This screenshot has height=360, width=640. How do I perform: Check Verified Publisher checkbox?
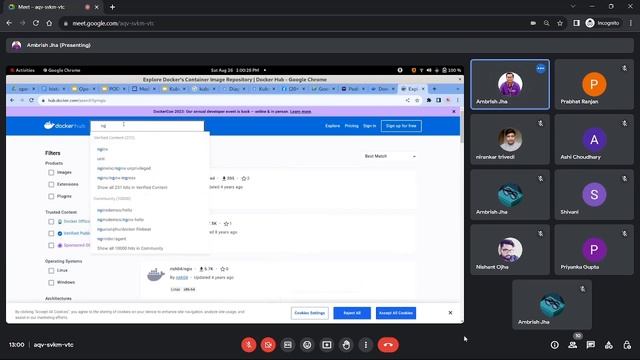tap(51, 233)
